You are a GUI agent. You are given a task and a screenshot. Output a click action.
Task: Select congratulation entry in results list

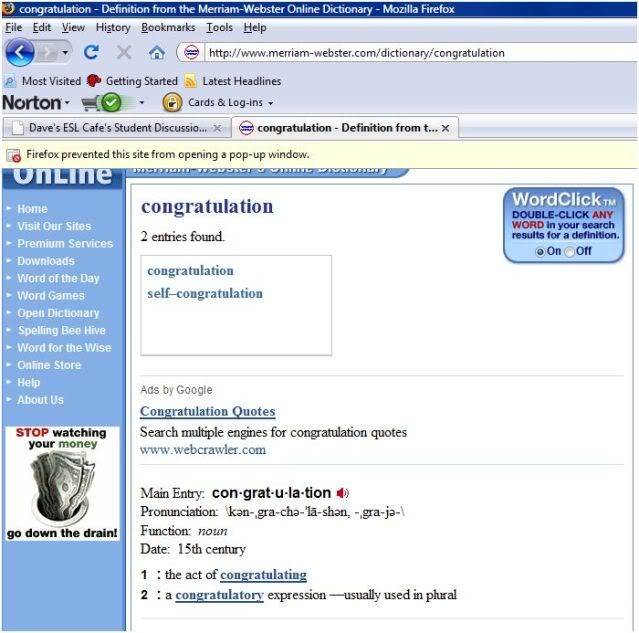tap(190, 271)
